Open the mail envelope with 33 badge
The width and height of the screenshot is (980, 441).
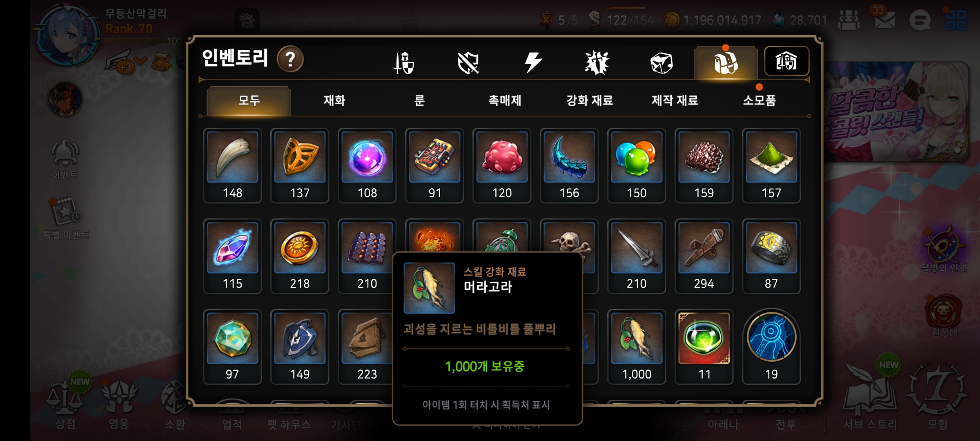click(884, 19)
